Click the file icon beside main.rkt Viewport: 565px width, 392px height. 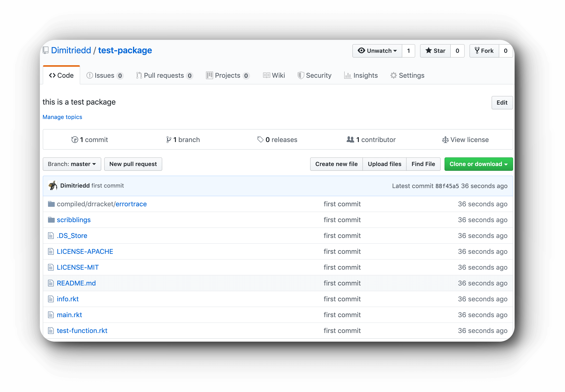tap(51, 315)
